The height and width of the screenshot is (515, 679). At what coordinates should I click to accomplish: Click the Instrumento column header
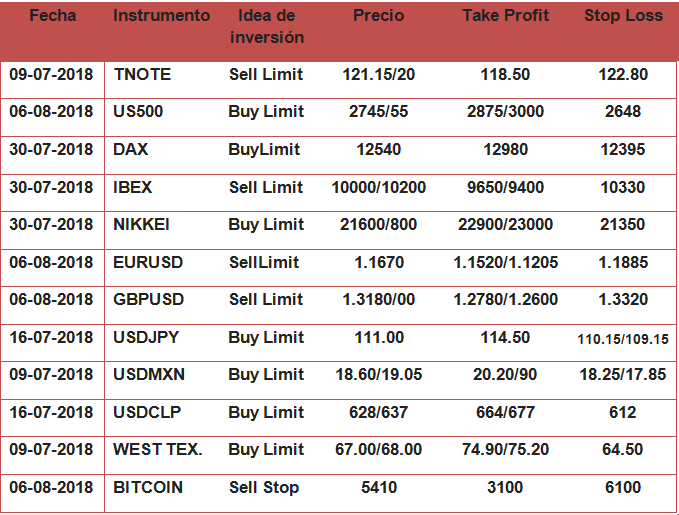coord(161,17)
